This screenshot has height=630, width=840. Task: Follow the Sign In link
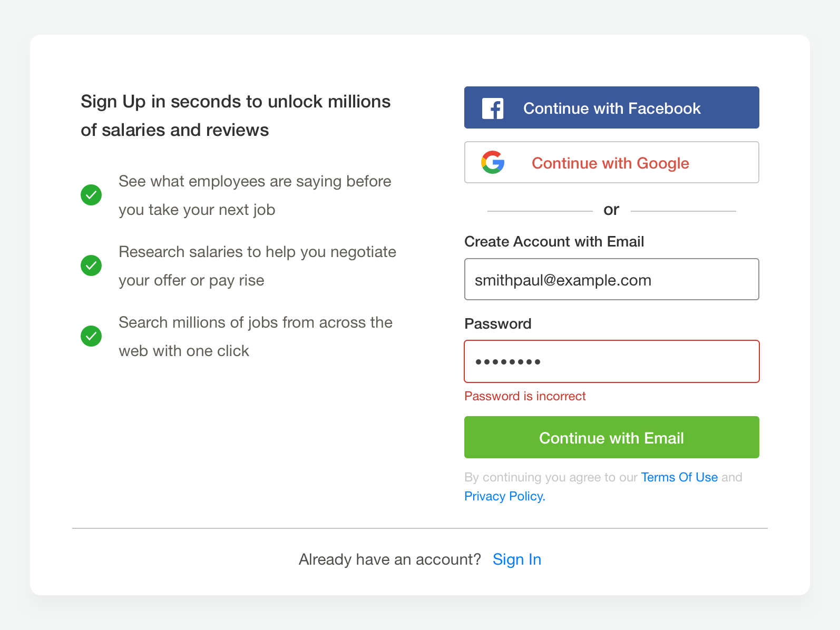coord(516,559)
